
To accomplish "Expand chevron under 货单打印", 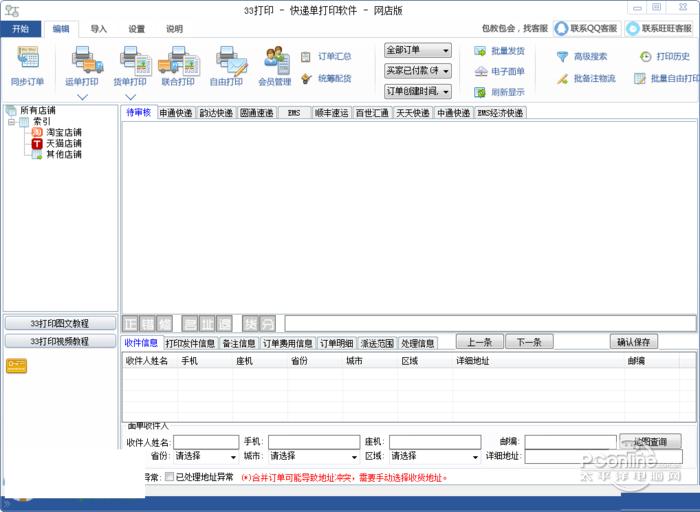I will [130, 96].
